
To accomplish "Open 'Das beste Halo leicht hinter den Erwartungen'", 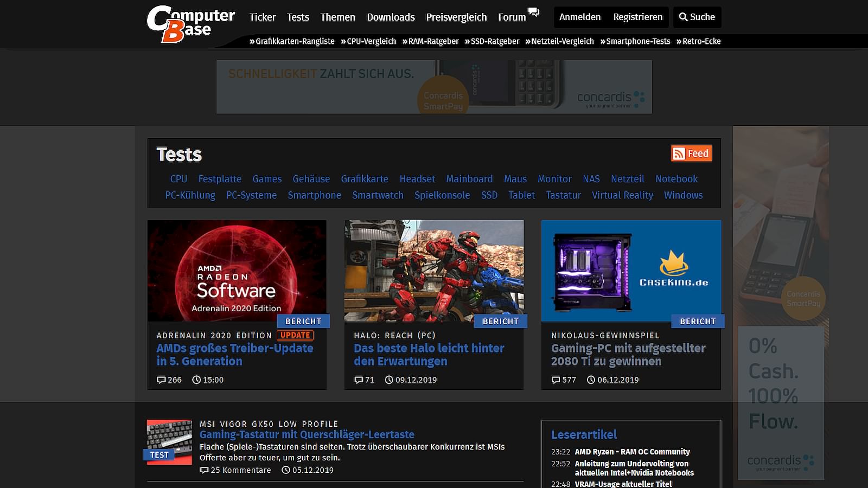I will pyautogui.click(x=429, y=355).
